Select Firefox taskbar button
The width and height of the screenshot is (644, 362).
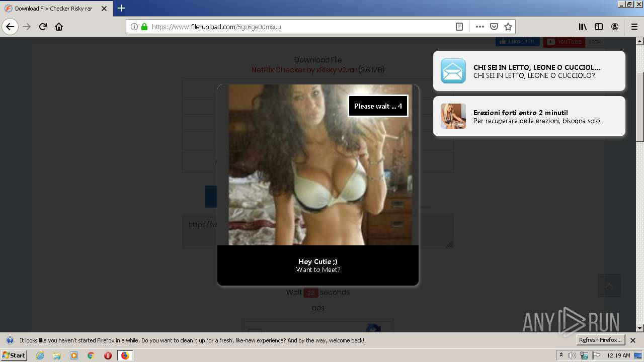[125, 355]
